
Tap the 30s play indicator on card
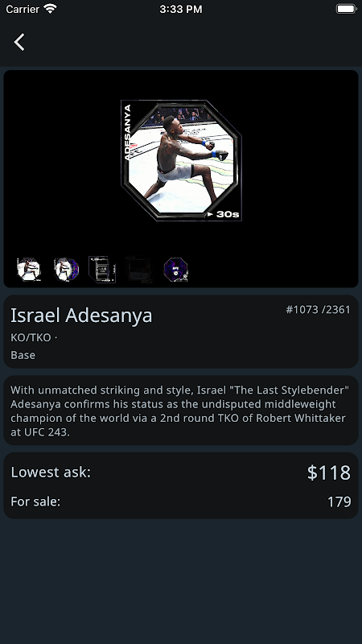point(224,214)
